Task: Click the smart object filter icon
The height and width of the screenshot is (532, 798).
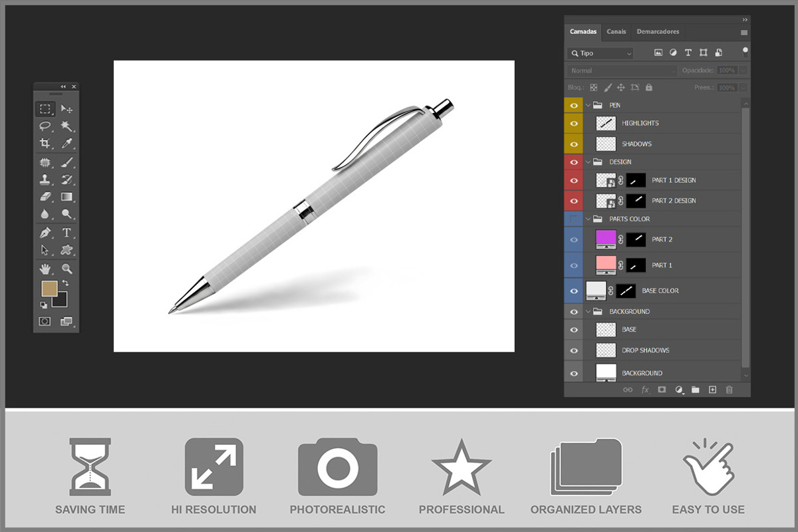Action: coord(718,53)
